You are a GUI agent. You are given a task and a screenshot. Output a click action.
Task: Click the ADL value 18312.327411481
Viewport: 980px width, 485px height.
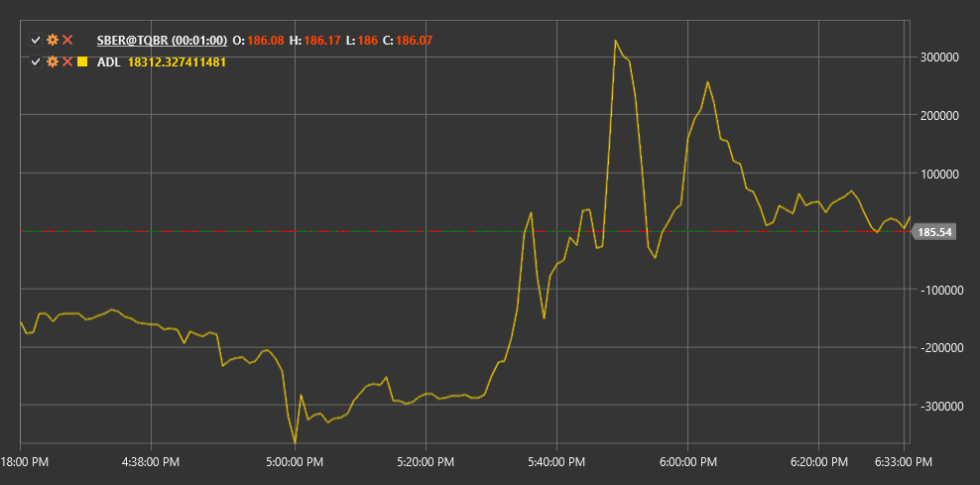click(x=177, y=62)
